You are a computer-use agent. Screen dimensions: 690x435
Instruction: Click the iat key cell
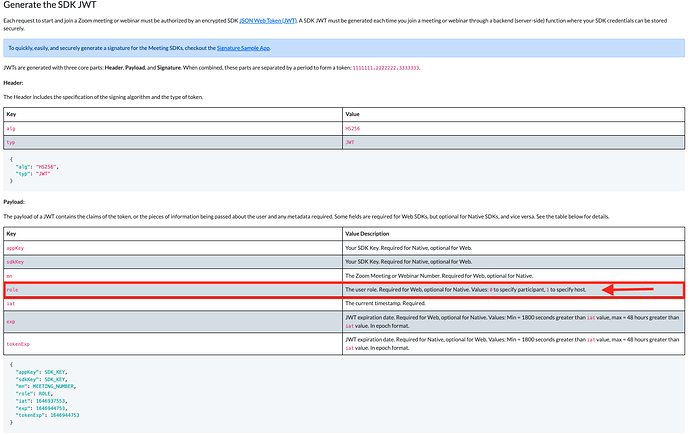coord(173,303)
